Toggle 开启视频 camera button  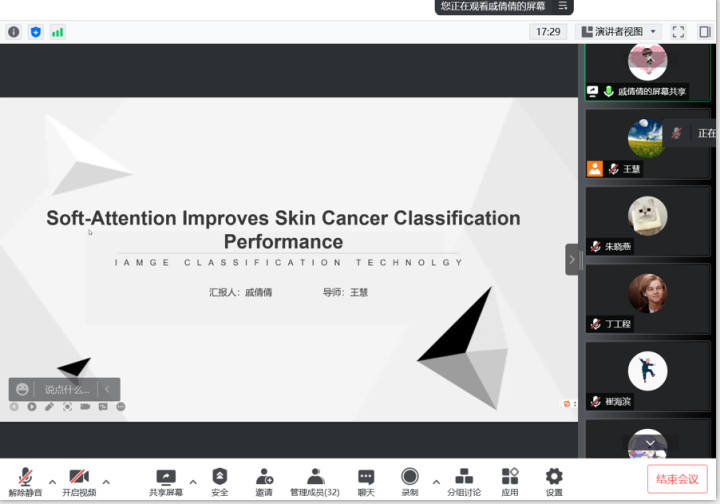[79, 477]
